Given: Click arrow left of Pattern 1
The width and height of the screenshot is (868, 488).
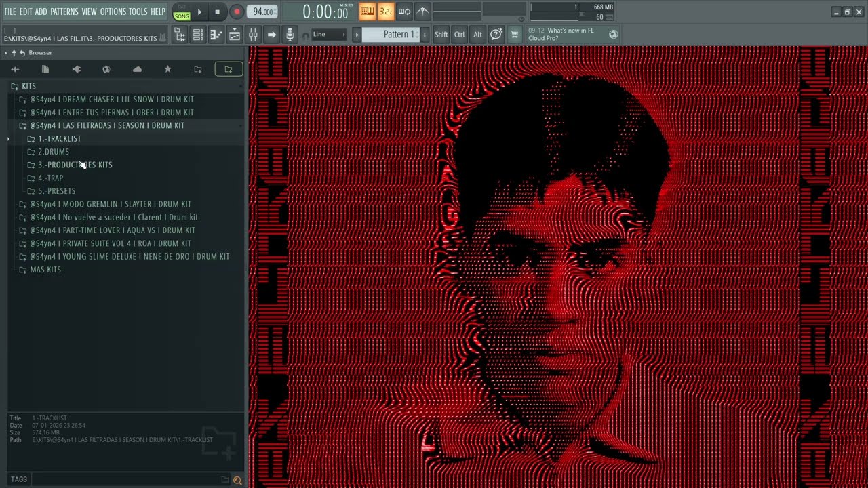Looking at the screenshot, I should [357, 35].
